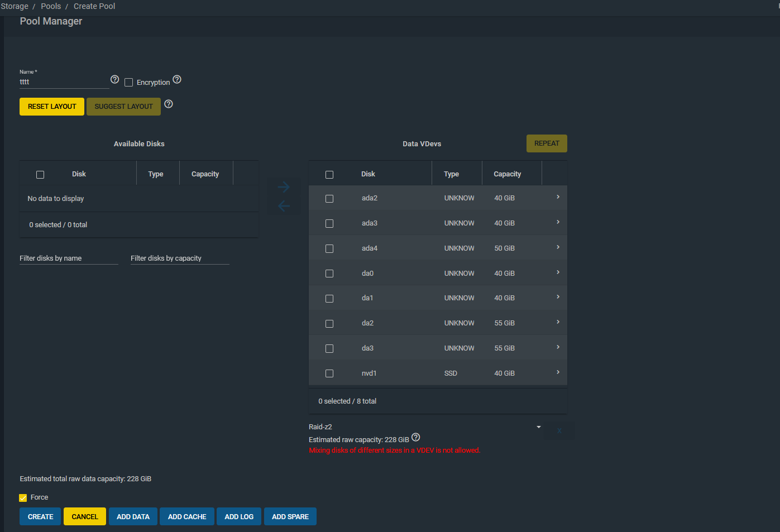Click the Repeat button

tap(547, 143)
